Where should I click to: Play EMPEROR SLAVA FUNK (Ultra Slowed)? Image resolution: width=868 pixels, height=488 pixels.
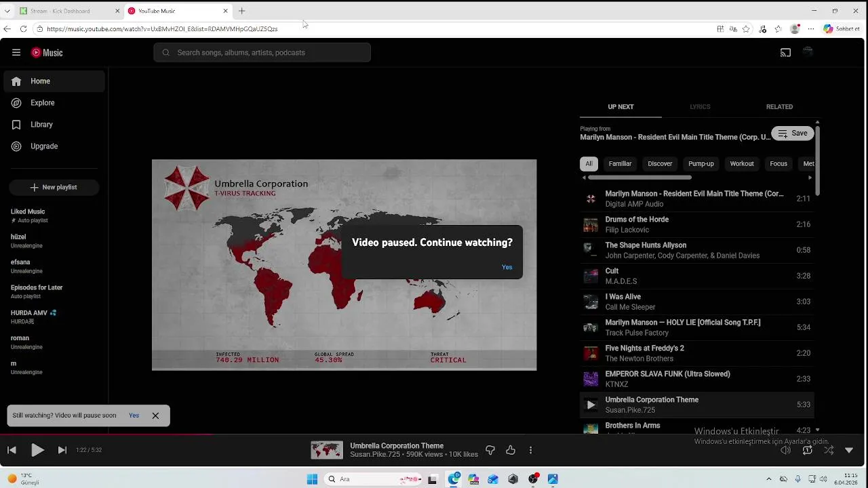[697, 379]
